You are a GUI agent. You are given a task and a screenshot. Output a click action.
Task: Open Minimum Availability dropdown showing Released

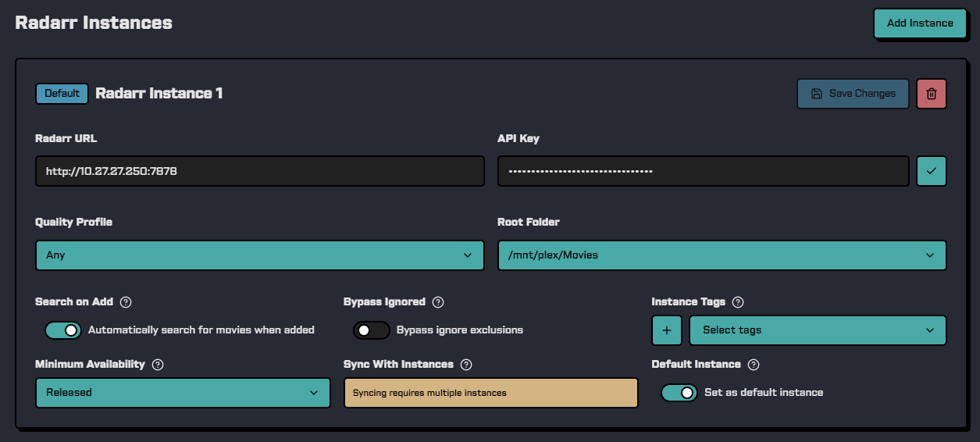tap(183, 393)
